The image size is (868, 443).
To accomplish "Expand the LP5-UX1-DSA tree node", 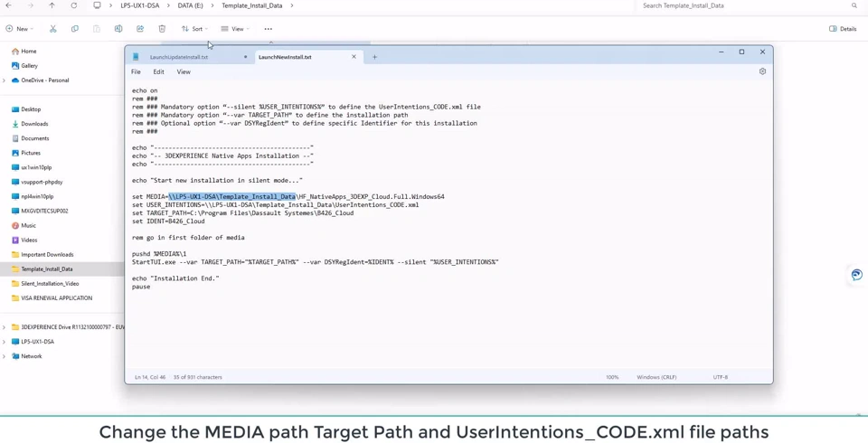I will 4,342.
